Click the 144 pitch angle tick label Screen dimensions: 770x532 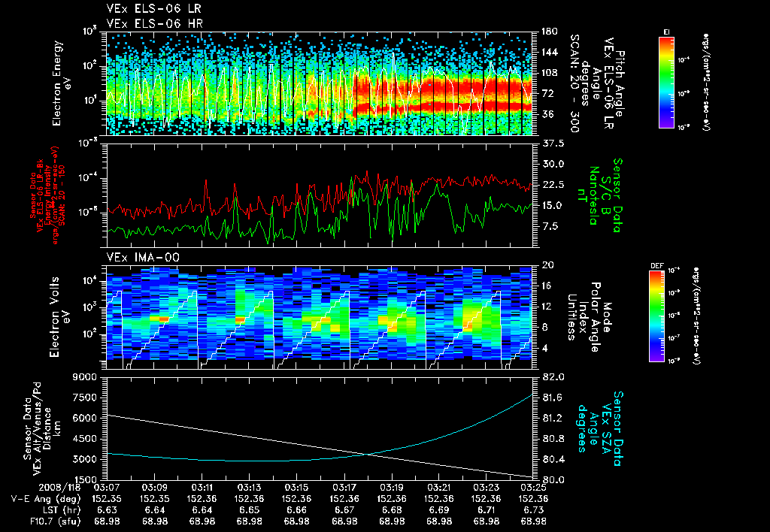click(550, 52)
